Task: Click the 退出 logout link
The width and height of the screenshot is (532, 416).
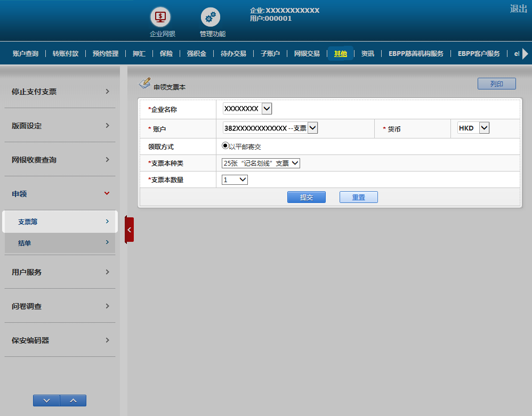Action: [518, 9]
